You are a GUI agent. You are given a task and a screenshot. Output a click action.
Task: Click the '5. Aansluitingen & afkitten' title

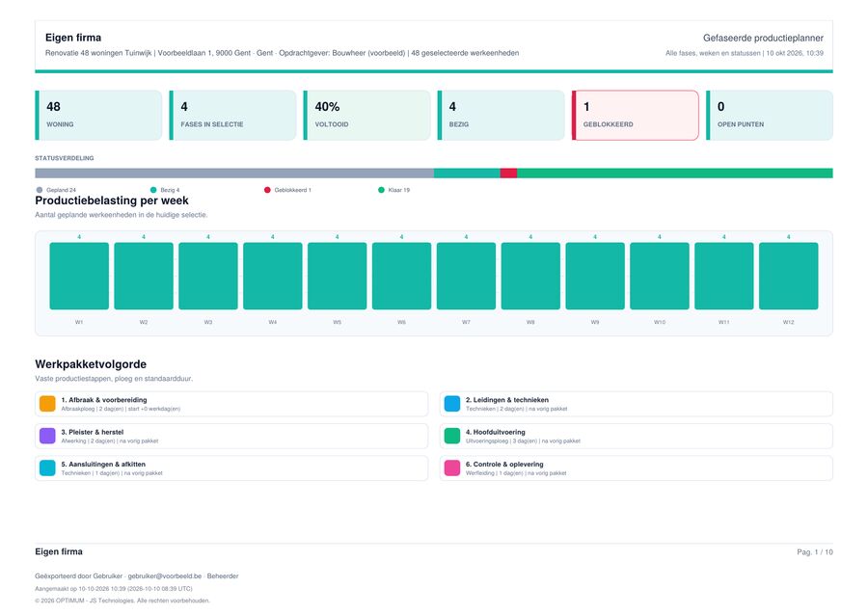point(103,464)
